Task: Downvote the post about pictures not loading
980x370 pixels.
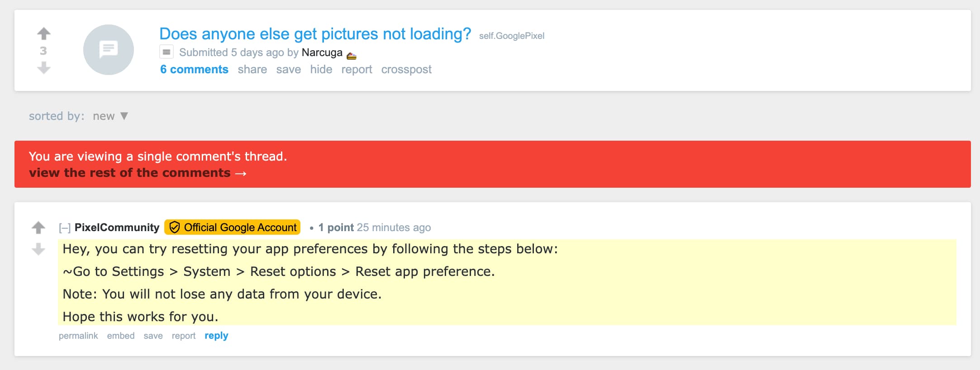Action: pos(43,68)
